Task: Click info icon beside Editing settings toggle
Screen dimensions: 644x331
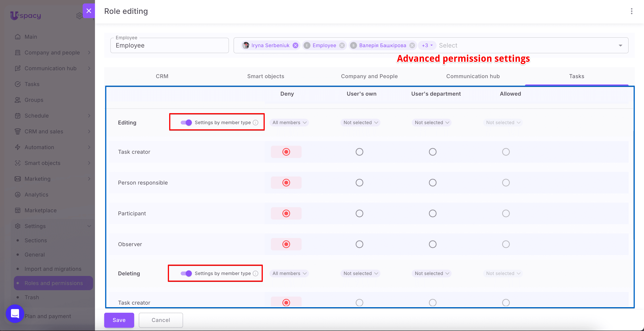Action: click(x=255, y=123)
